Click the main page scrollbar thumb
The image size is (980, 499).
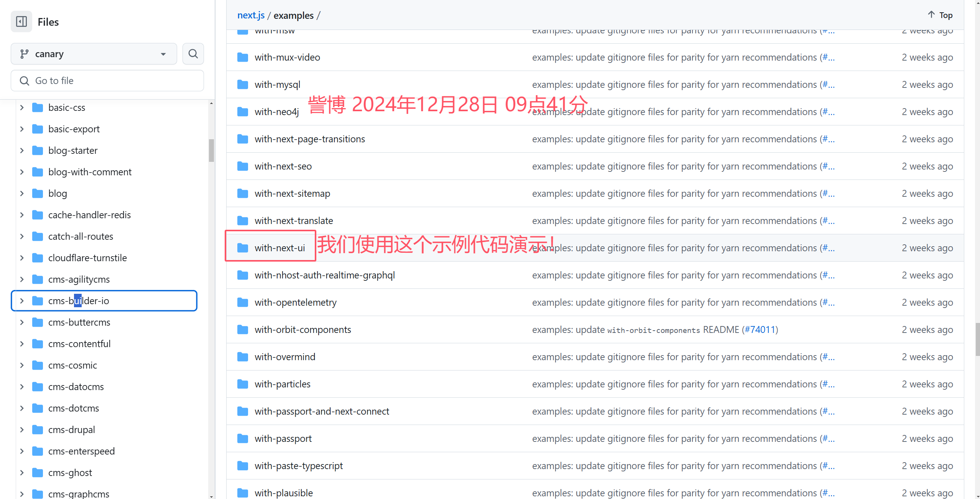pos(977,339)
